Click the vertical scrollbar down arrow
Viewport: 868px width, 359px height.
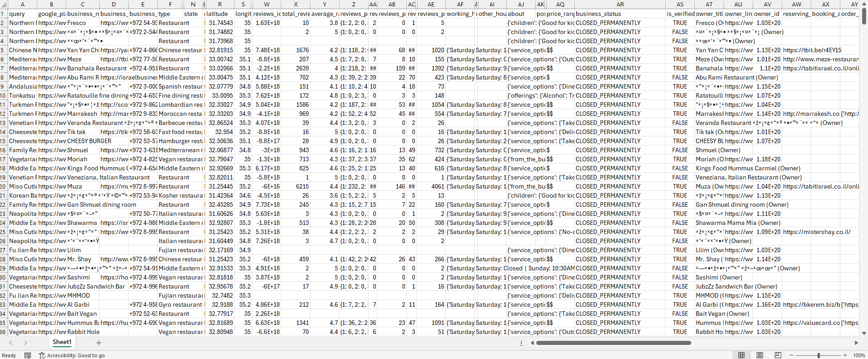(864, 333)
